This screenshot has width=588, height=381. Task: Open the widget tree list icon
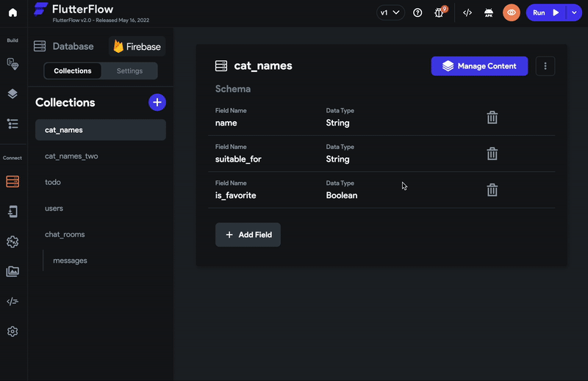coord(12,123)
